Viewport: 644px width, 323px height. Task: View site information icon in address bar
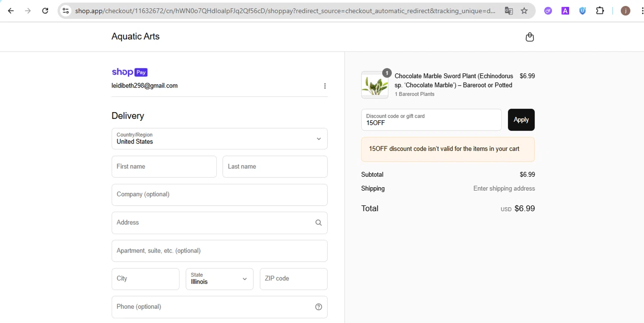pyautogui.click(x=66, y=11)
